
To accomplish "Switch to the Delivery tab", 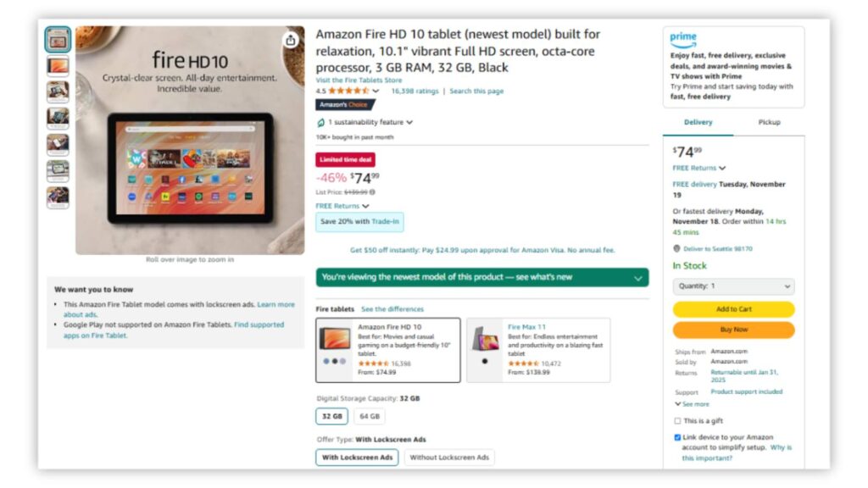I will tap(698, 122).
